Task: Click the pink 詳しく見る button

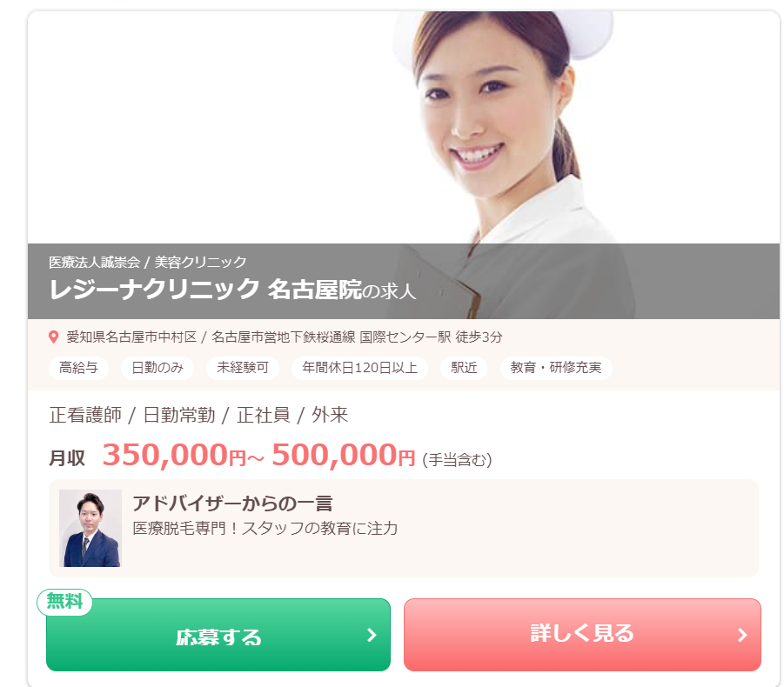Action: tap(582, 635)
